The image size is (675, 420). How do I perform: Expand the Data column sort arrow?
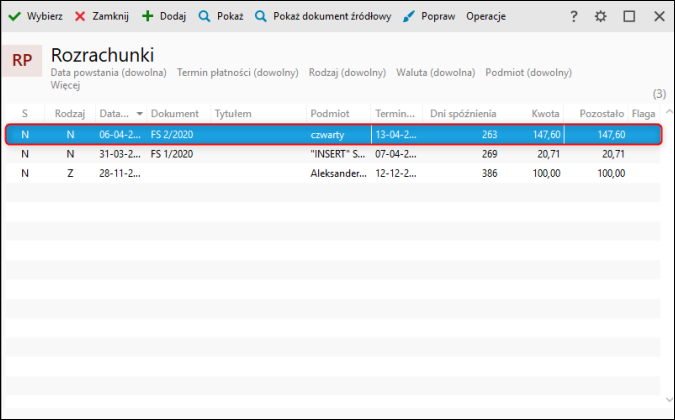[139, 114]
